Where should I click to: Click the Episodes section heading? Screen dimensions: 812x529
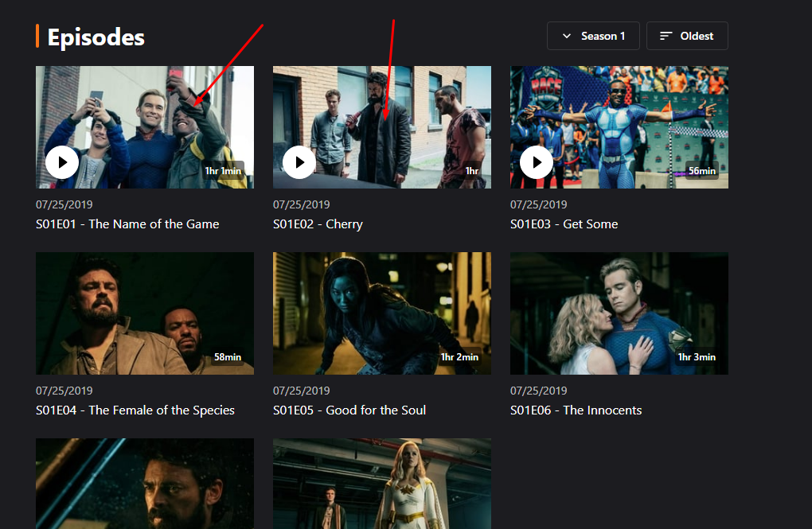(x=96, y=37)
